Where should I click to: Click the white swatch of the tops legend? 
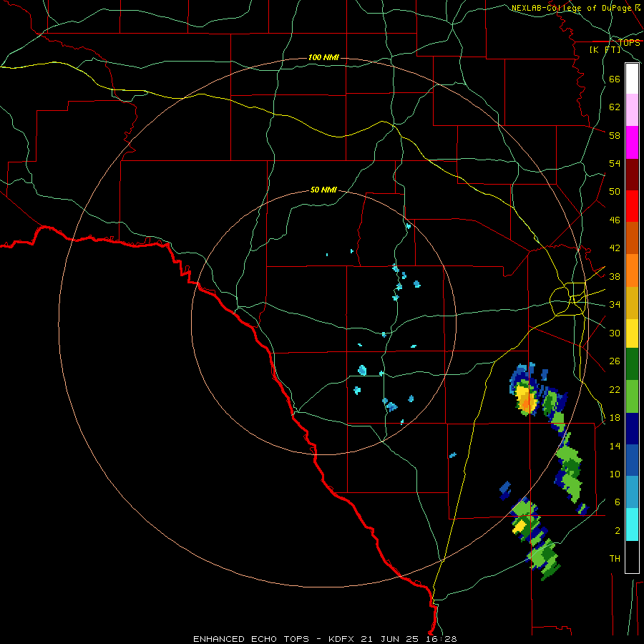click(x=632, y=79)
